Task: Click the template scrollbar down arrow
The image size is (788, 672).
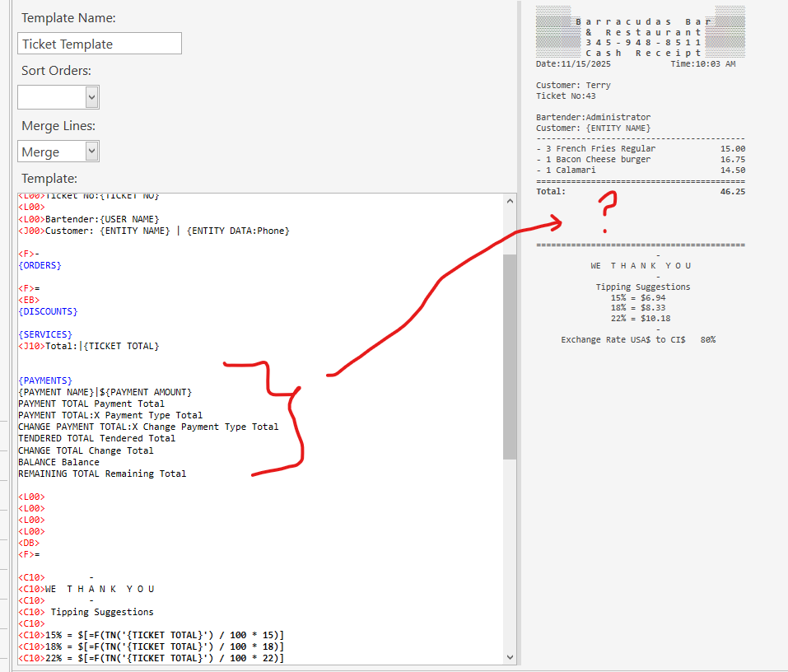Action: (x=510, y=656)
